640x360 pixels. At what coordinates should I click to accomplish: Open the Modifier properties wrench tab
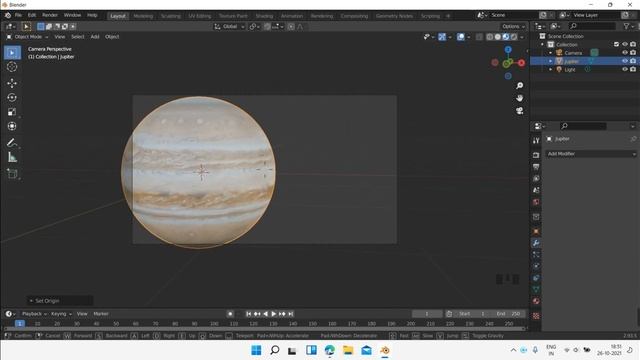(536, 243)
